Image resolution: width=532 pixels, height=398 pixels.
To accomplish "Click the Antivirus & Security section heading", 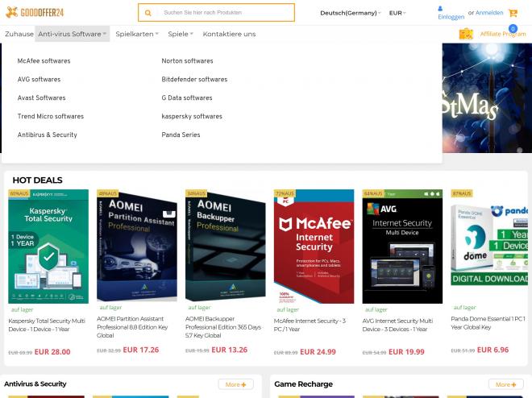I will tap(35, 384).
